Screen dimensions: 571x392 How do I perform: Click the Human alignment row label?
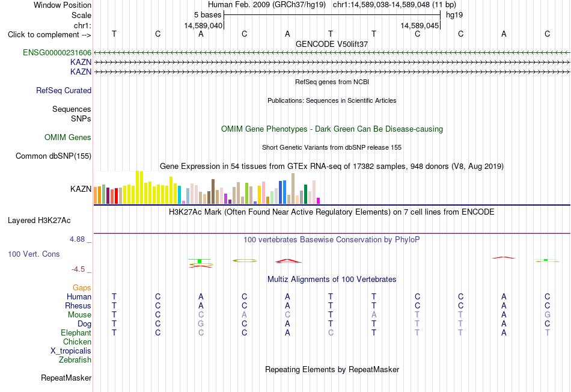pos(79,297)
